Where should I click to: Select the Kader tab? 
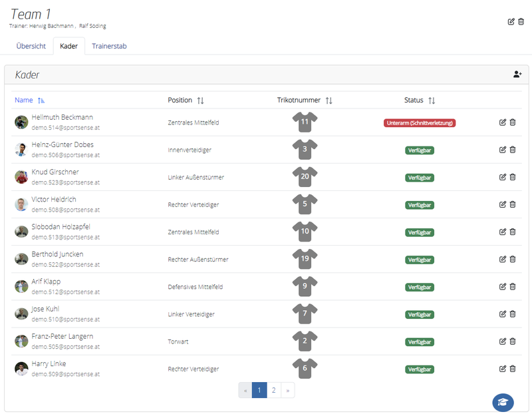click(x=69, y=46)
